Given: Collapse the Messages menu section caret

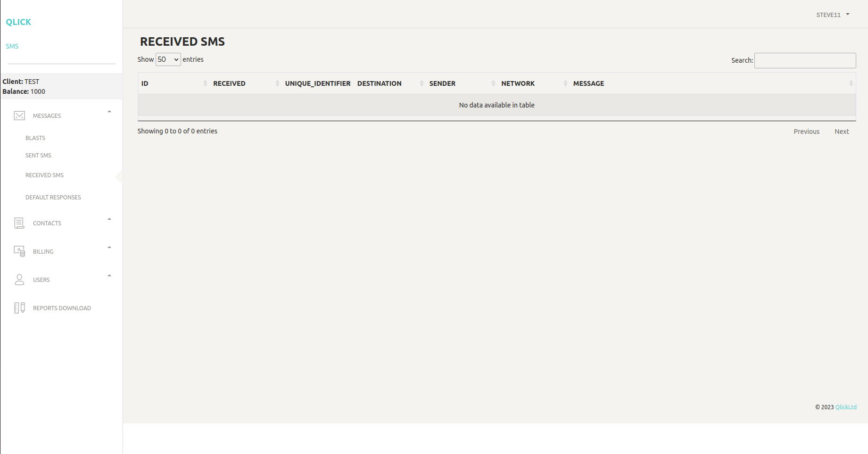Looking at the screenshot, I should pyautogui.click(x=109, y=112).
